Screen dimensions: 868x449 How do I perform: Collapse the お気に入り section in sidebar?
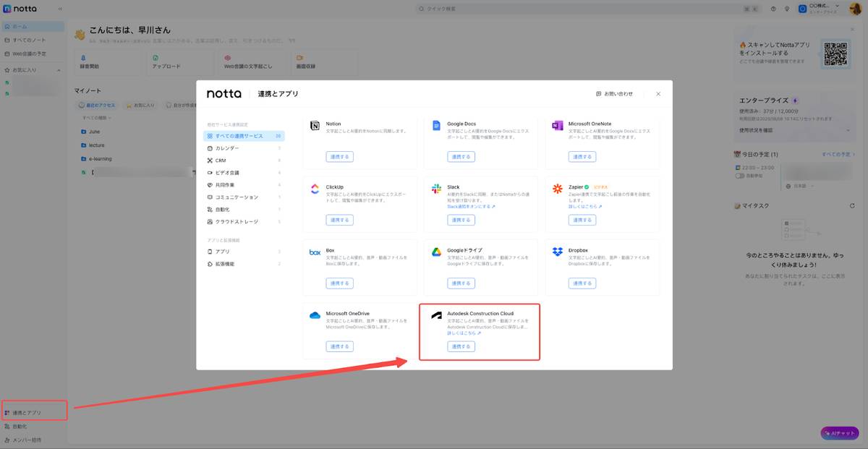click(x=59, y=70)
